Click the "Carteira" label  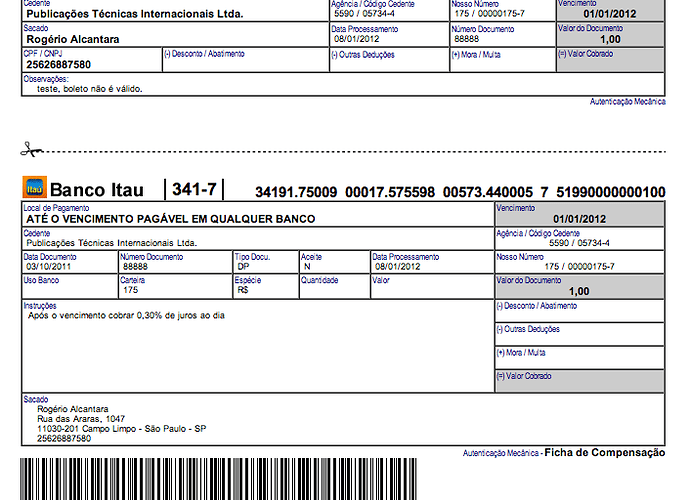132,280
